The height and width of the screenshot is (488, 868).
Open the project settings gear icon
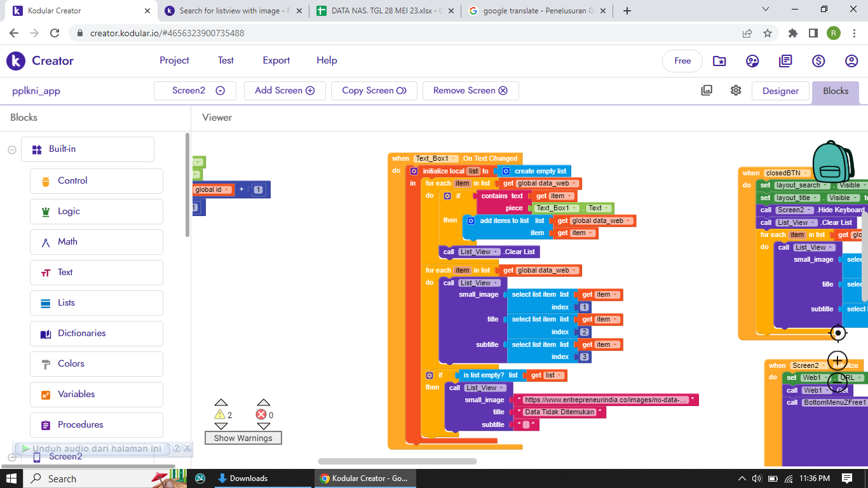pos(736,90)
